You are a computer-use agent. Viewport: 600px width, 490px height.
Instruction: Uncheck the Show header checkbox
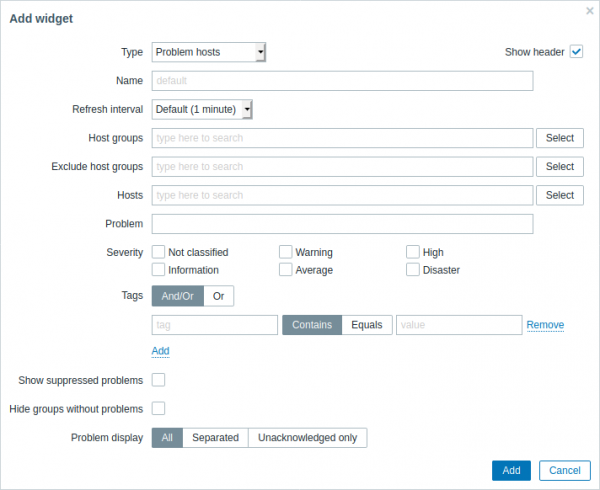(576, 52)
